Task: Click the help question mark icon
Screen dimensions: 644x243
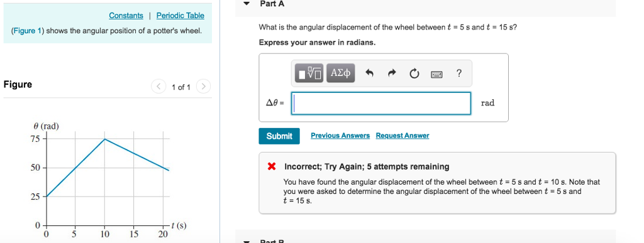Action: [x=458, y=73]
